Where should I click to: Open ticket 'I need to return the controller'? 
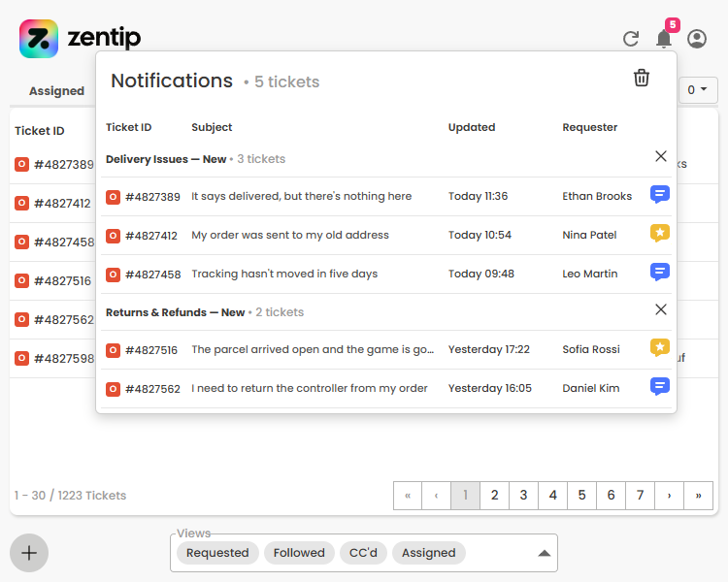click(310, 388)
